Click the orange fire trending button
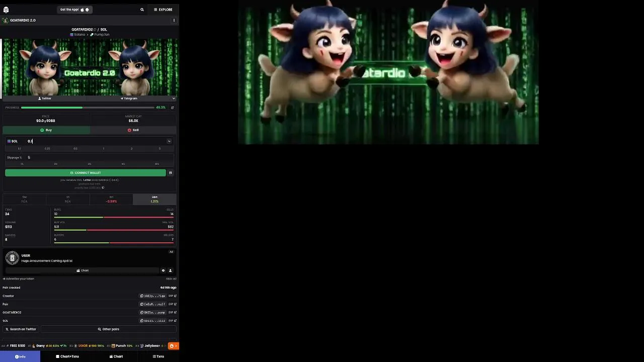644x362 pixels. click(x=173, y=346)
